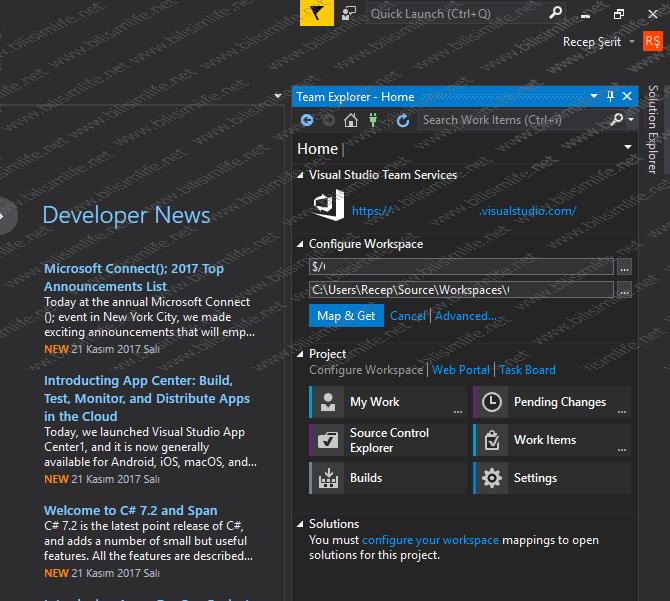Open Welcome to C# 7.2 and Span article
The image size is (670, 601).
click(130, 510)
